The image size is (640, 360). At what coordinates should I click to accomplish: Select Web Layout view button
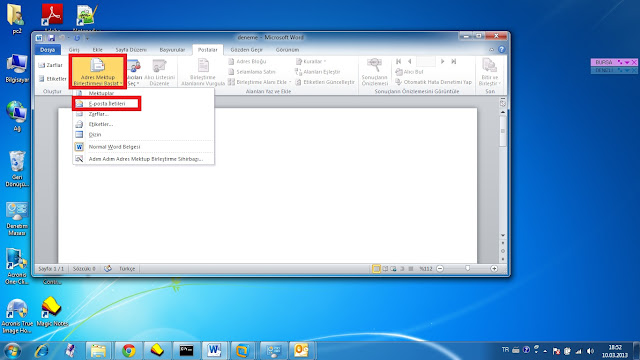point(393,269)
